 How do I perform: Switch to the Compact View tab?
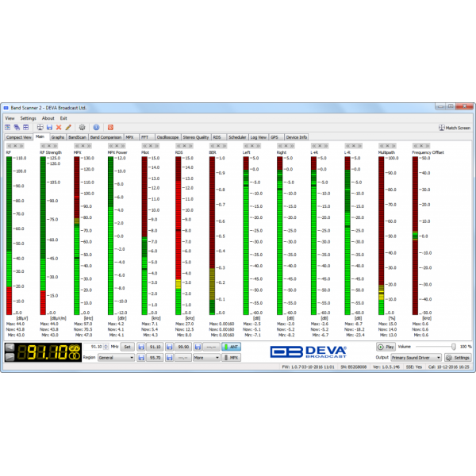point(18,137)
